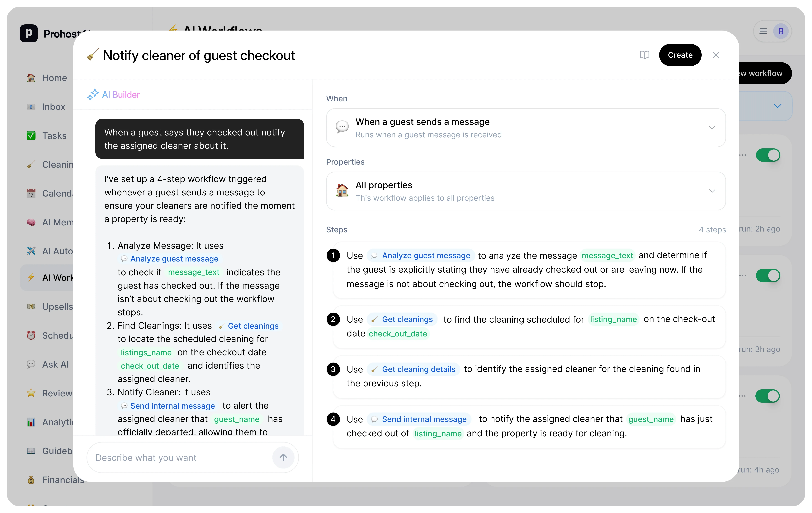This screenshot has height=513, width=812.
Task: Click the Tasks checkmark icon in the sidebar
Action: coord(31,136)
